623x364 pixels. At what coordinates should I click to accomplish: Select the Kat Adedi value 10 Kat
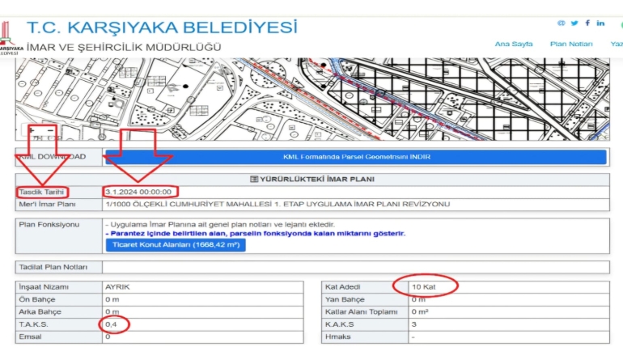tap(423, 287)
